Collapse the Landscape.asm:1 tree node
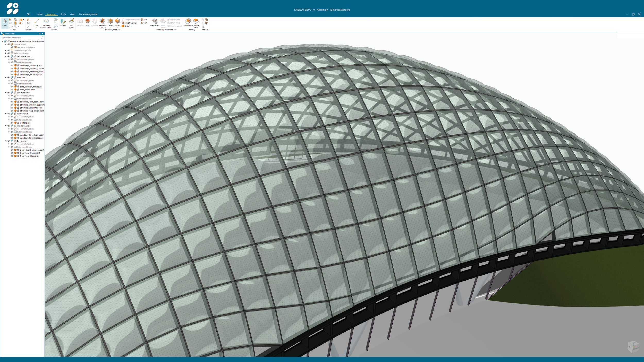This screenshot has width=644, height=362. coord(6,56)
